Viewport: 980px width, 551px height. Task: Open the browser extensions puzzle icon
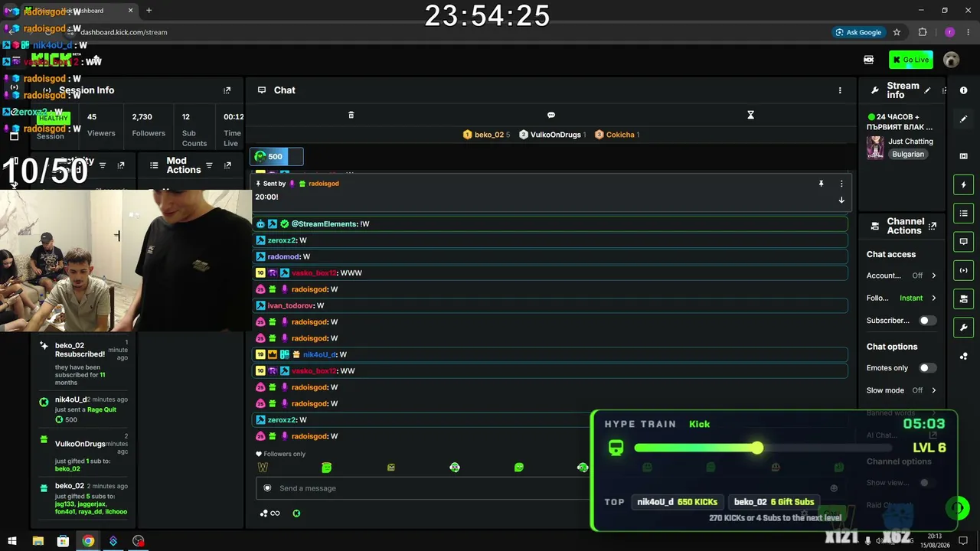pyautogui.click(x=922, y=32)
